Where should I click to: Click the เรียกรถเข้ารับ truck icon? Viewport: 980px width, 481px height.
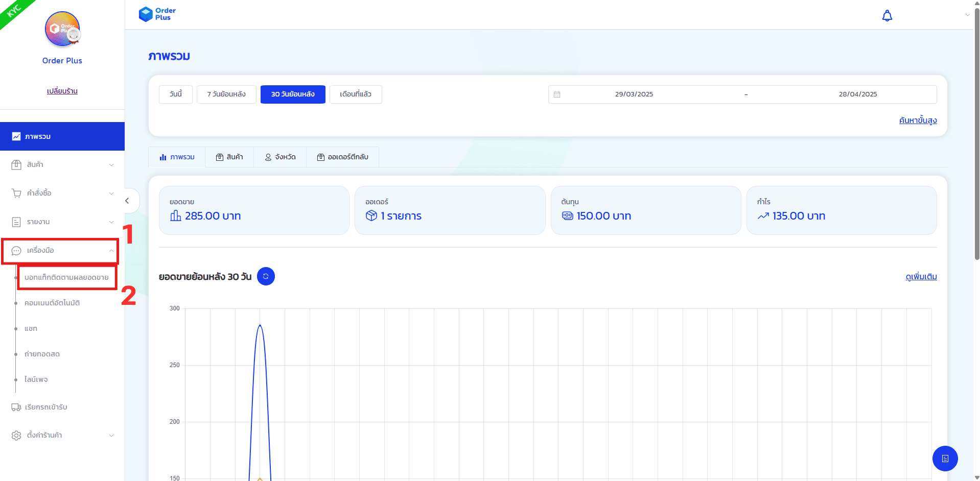coord(16,407)
